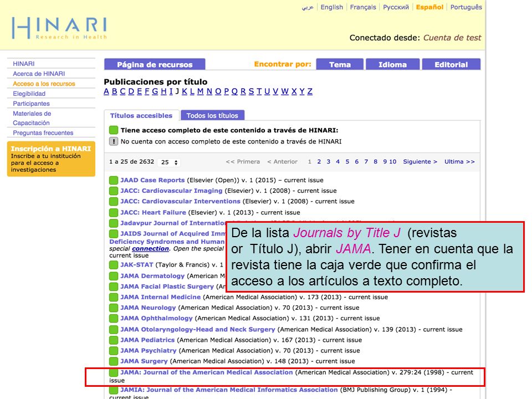532x399 pixels.
Task: Click the exclamation no-access legend icon
Action: (x=114, y=141)
